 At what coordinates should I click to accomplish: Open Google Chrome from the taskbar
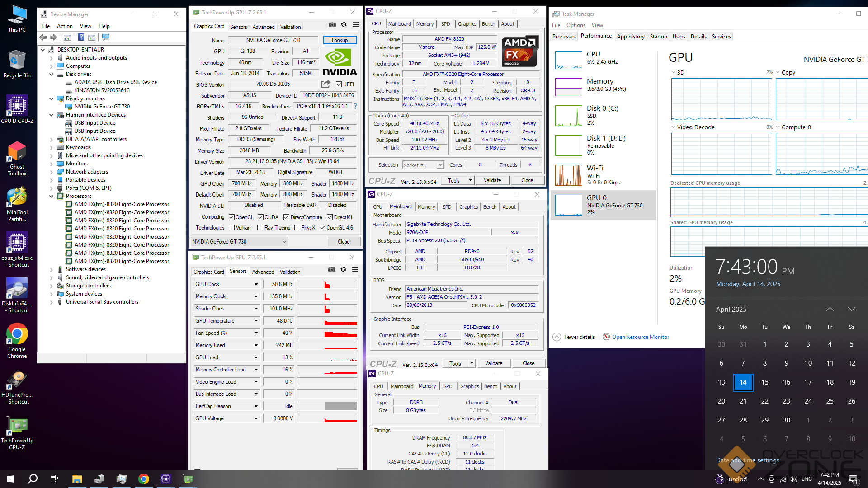point(144,479)
